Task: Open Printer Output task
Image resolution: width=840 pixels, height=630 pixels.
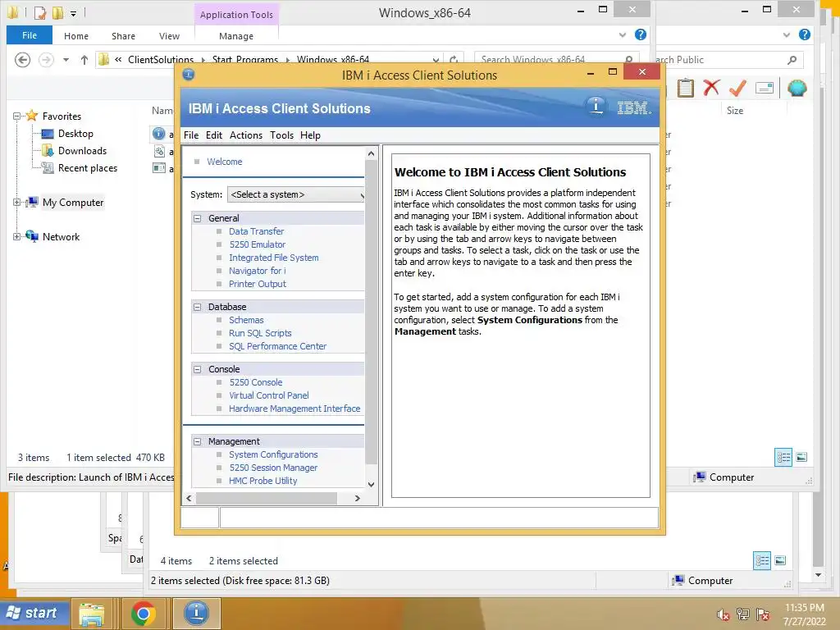Action: [257, 284]
